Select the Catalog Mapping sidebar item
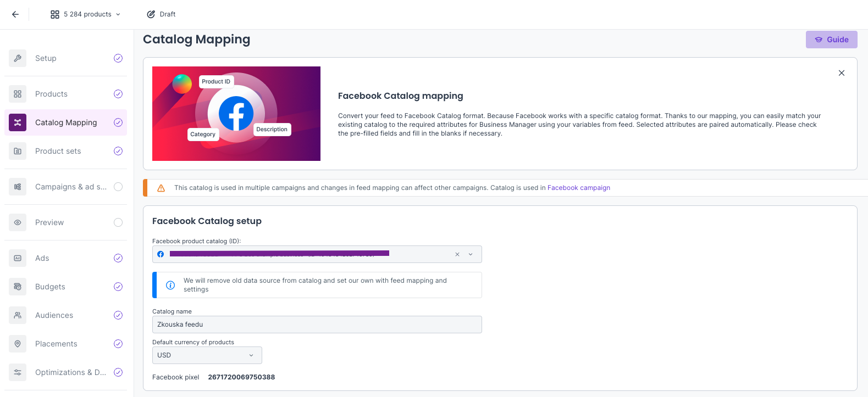868x397 pixels. coord(66,122)
